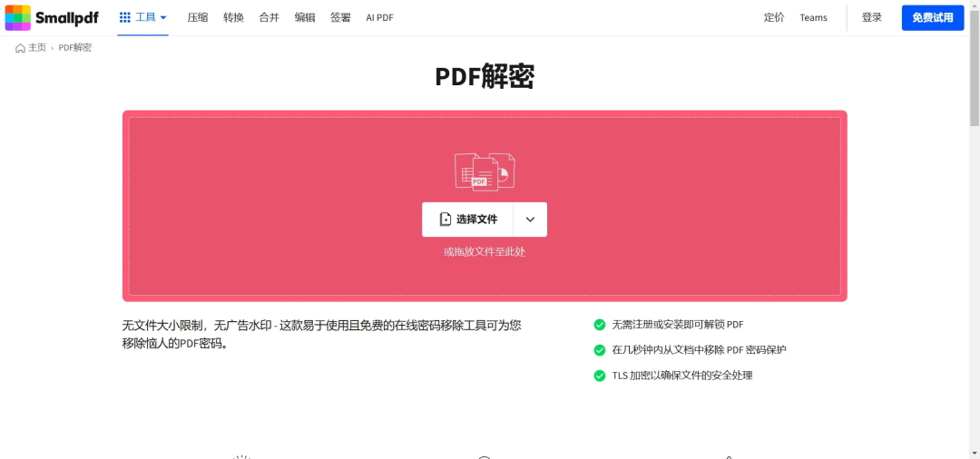Open the AI PDF page
The height and width of the screenshot is (459, 980).
click(379, 17)
